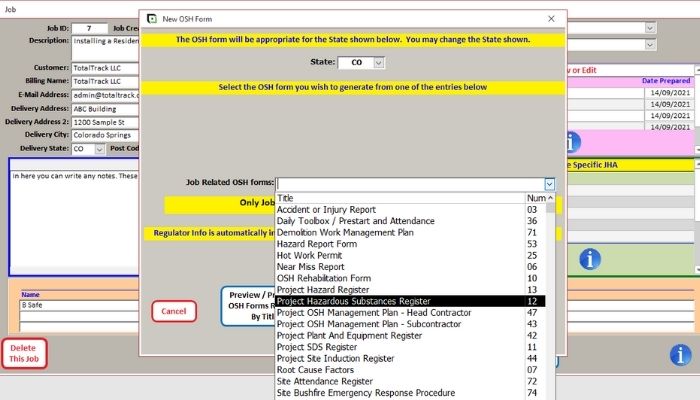The image size is (700, 400).
Task: Click the Job ID field
Action: coord(89,28)
